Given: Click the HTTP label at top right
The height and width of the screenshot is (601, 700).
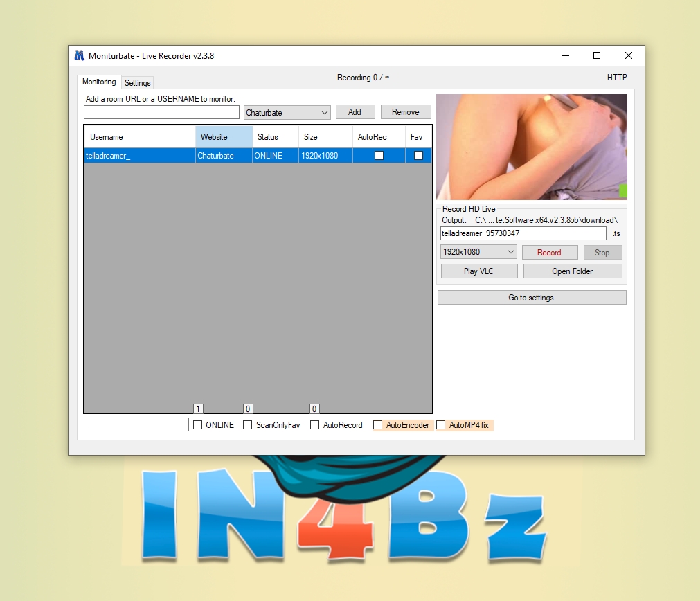Looking at the screenshot, I should point(617,78).
